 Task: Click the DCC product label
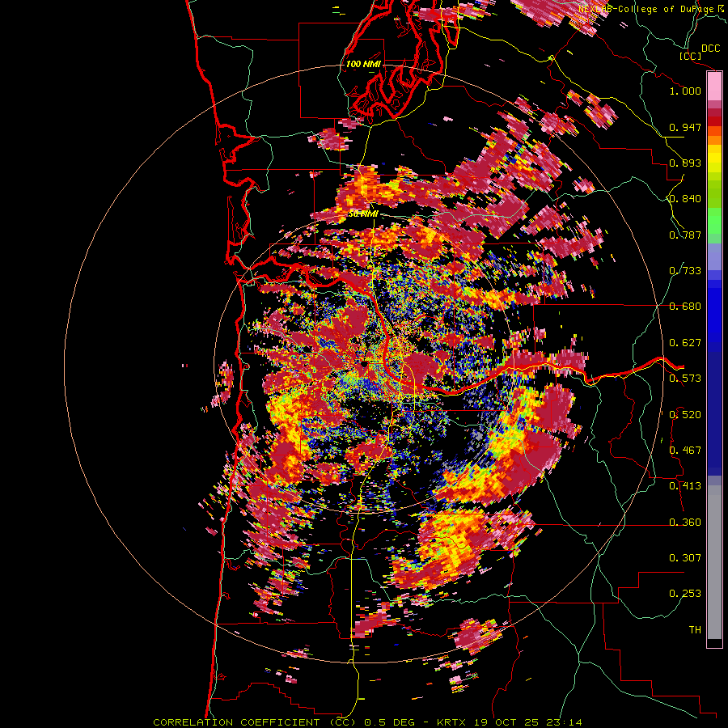(x=710, y=48)
